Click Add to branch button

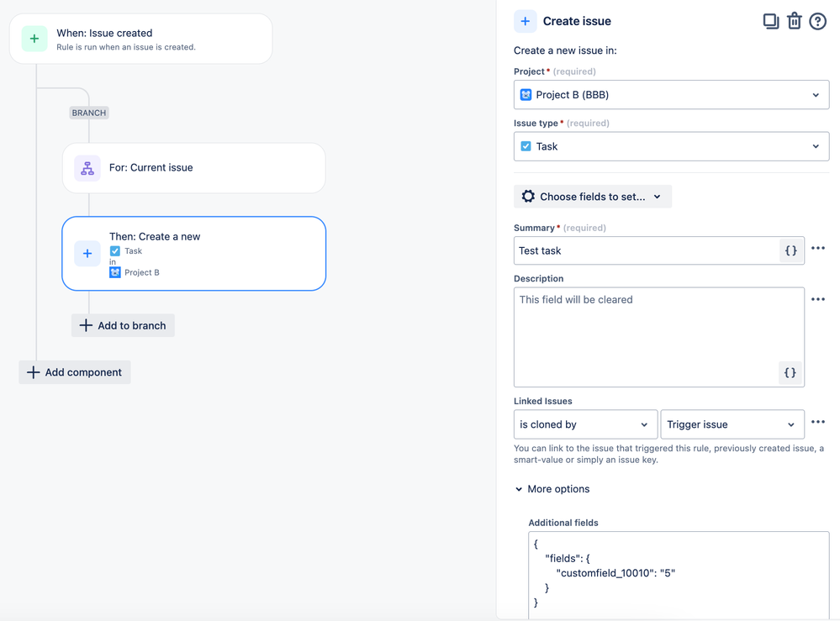coord(123,325)
